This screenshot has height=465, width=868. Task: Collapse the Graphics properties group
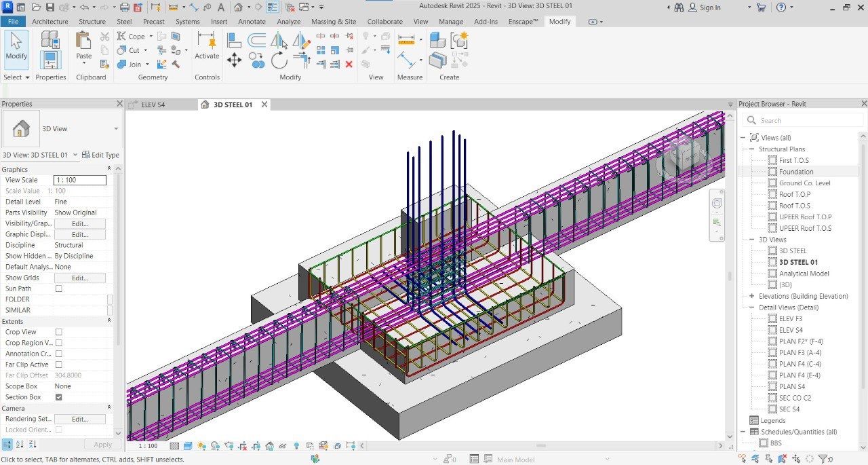pos(109,169)
